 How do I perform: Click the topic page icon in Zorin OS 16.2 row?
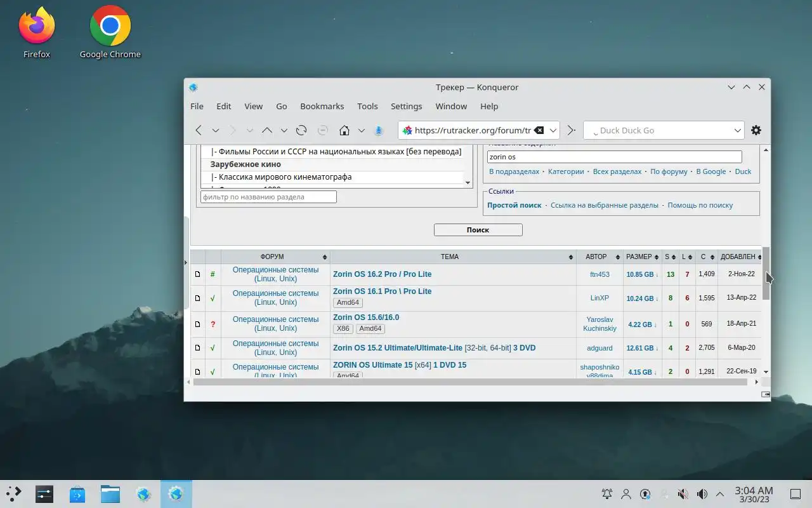point(197,274)
